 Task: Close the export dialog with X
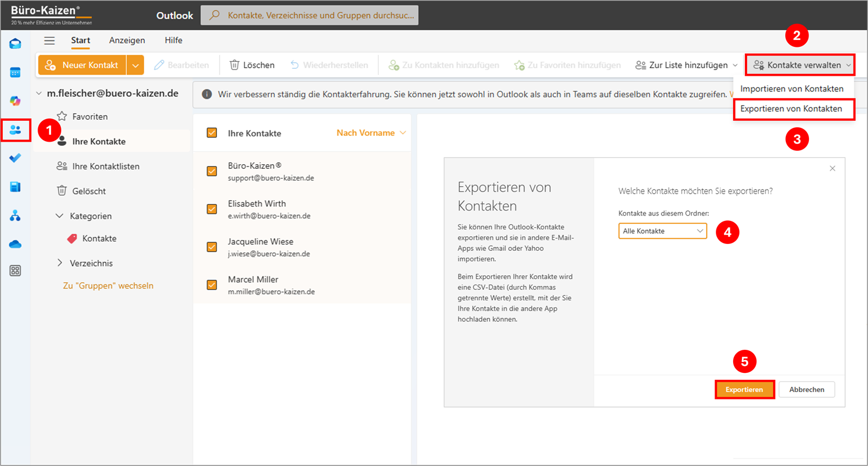click(x=833, y=168)
